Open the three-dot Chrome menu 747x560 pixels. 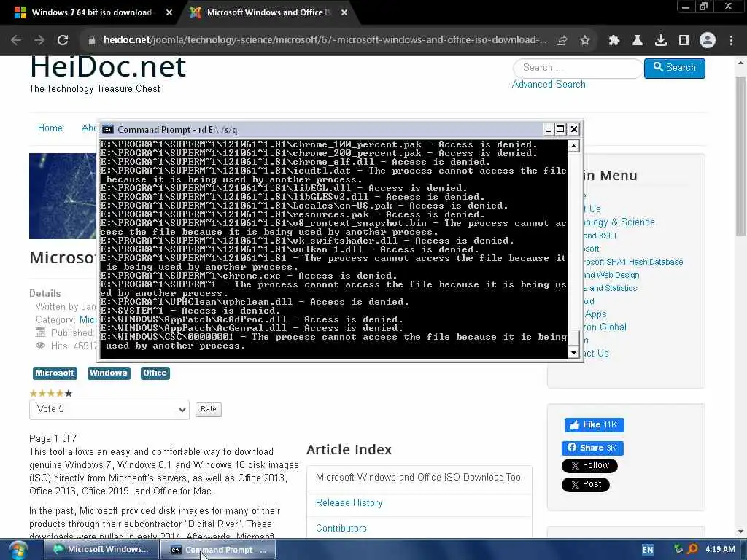tap(731, 41)
